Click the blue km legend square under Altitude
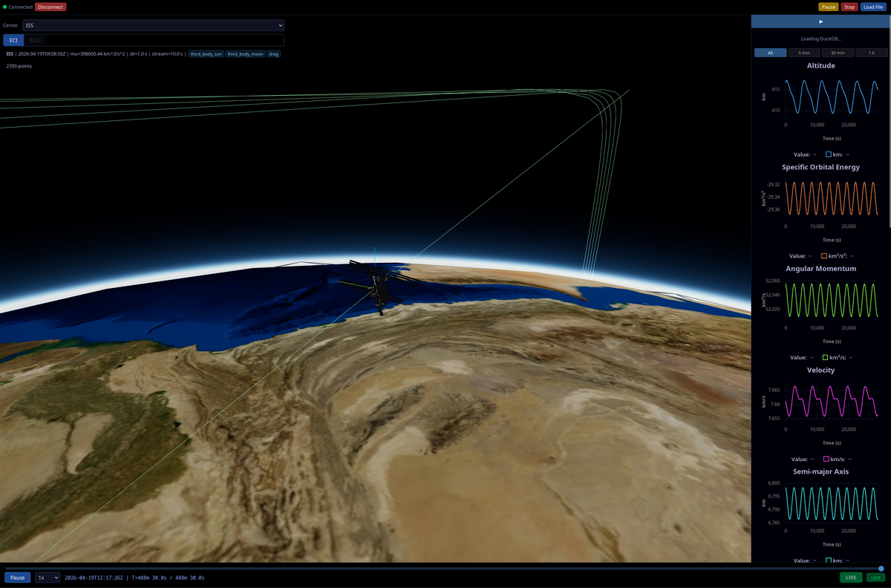The height and width of the screenshot is (588, 891). pos(829,154)
